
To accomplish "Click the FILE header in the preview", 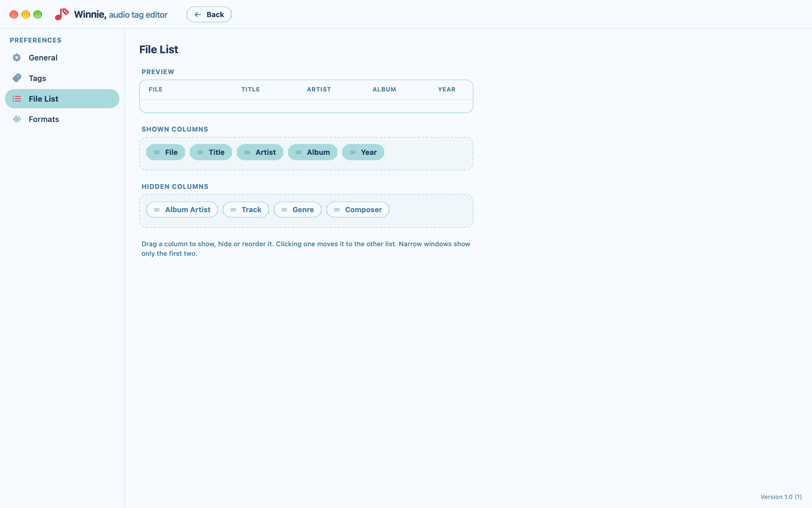I will 155,89.
